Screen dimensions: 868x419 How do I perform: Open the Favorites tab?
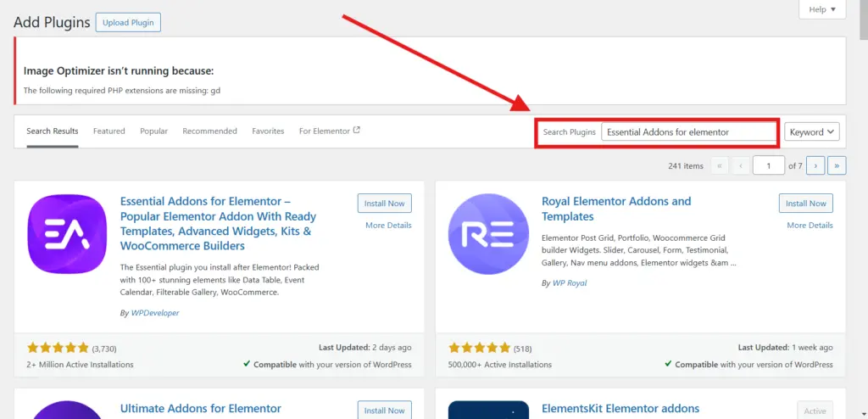coord(268,131)
